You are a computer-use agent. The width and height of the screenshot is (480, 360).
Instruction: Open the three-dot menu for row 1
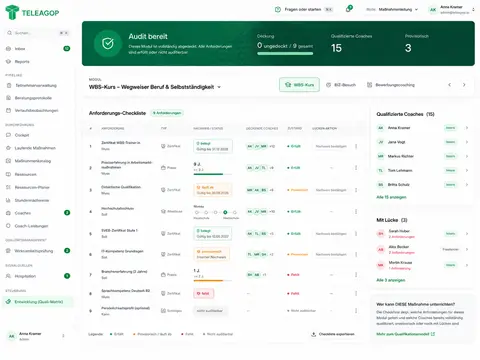[x=356, y=146]
